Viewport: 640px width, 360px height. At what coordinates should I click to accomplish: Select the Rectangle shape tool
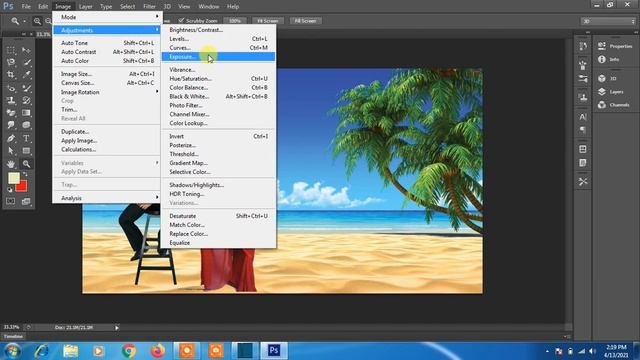click(26, 151)
